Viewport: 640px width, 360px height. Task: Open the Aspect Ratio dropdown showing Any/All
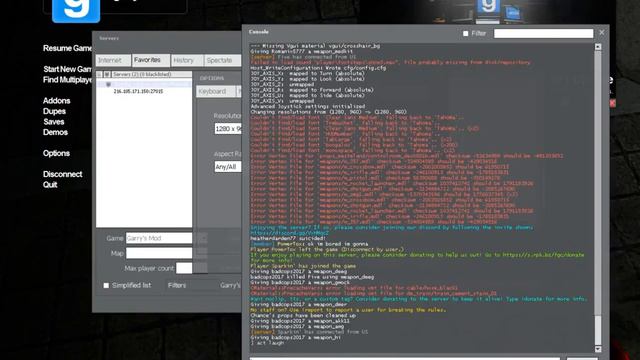[x=228, y=167]
